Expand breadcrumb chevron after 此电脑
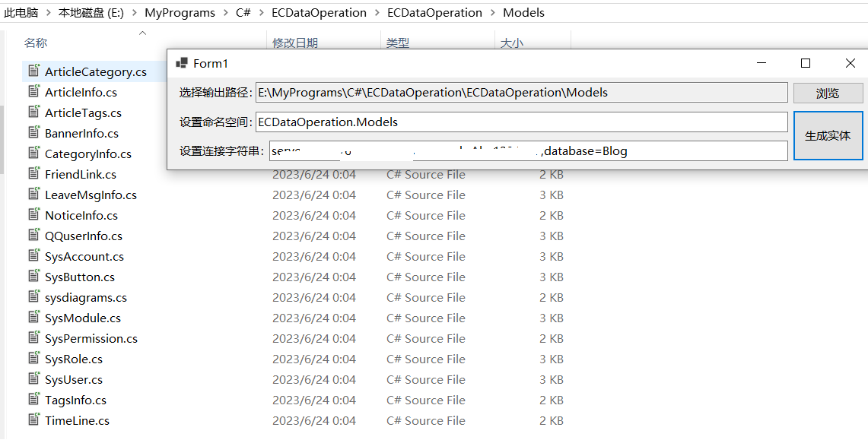 (x=49, y=12)
